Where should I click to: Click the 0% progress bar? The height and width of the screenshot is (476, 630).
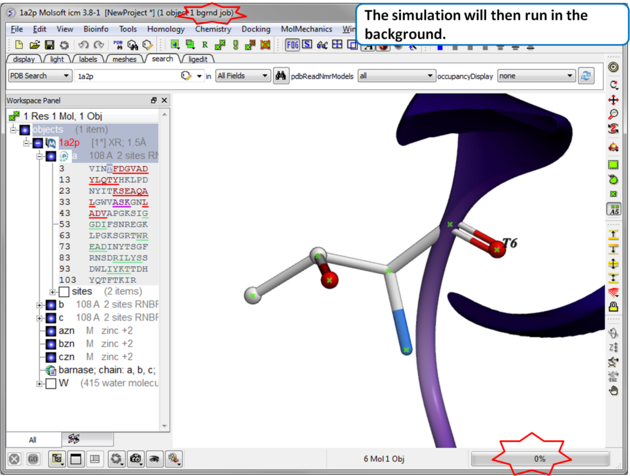[540, 459]
